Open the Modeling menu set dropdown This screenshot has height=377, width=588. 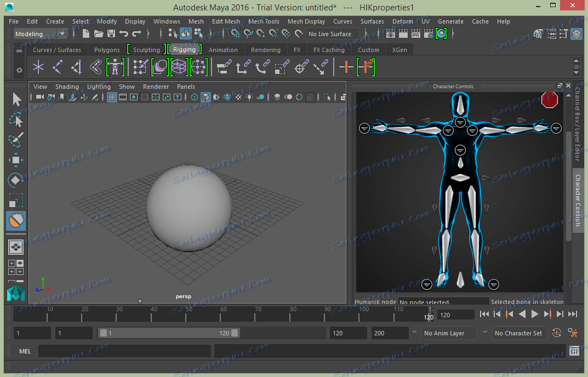click(x=39, y=34)
